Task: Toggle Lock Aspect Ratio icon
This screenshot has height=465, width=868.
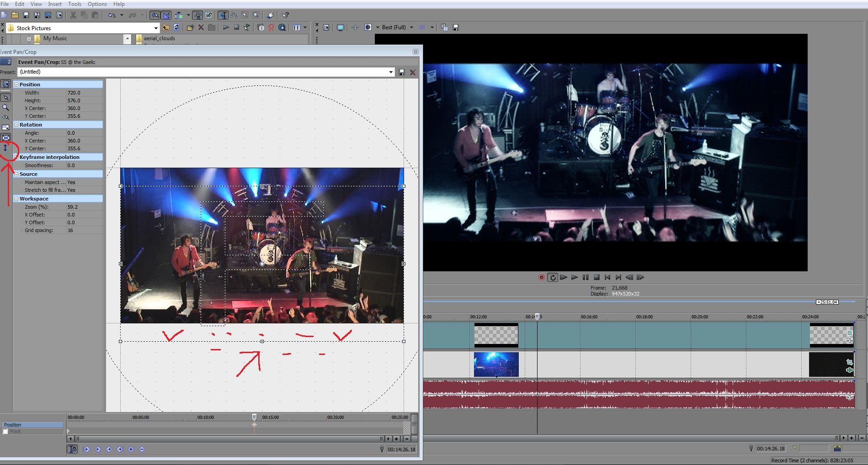Action: [x=6, y=127]
